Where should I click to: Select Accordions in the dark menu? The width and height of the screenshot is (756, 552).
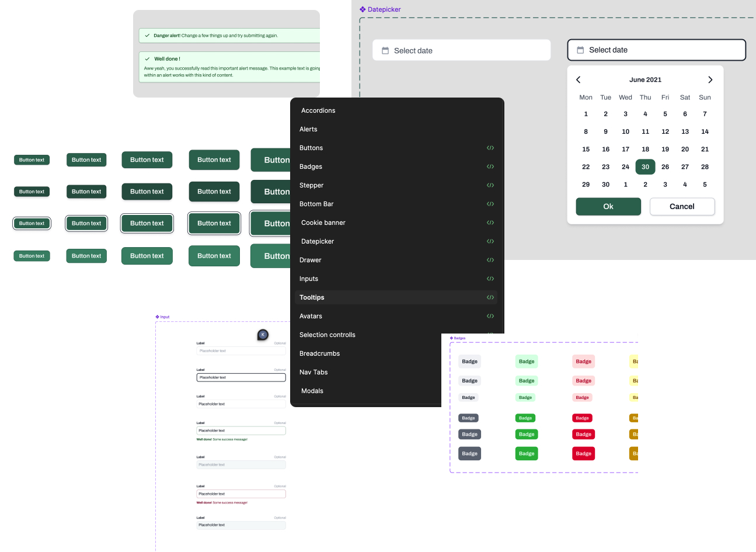click(x=318, y=110)
